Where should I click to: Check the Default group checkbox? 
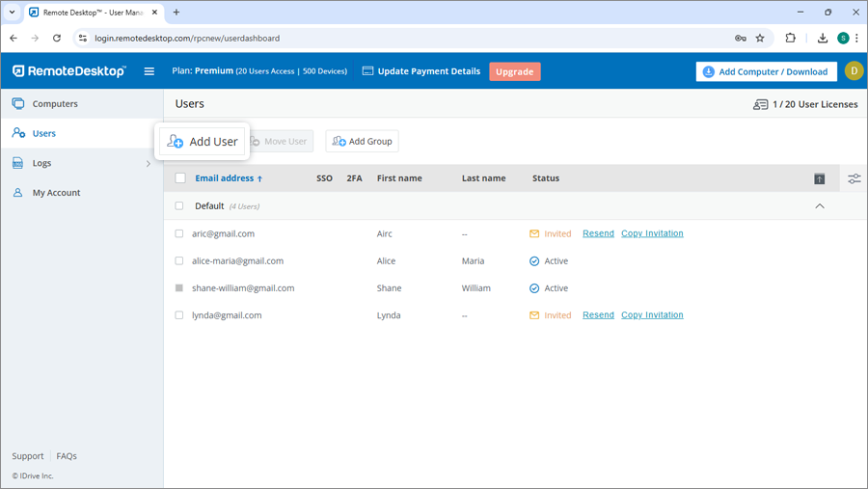[x=179, y=206]
